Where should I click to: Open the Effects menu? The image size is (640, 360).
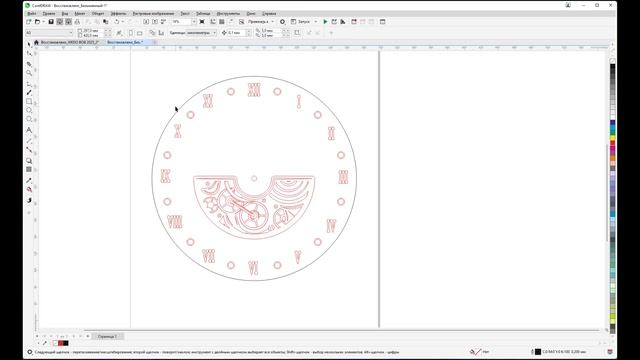118,13
